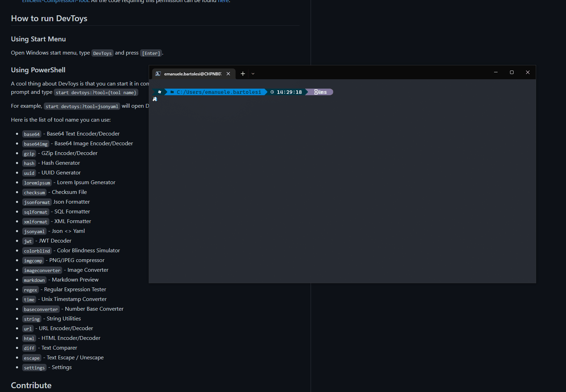Click the 'imageconverter' tool name code

42,270
